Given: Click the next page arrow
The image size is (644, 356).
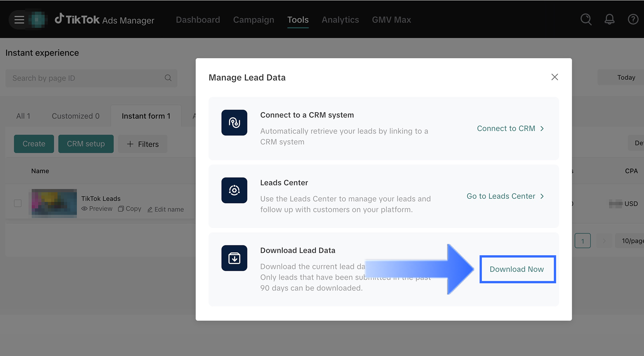Looking at the screenshot, I should tap(604, 241).
